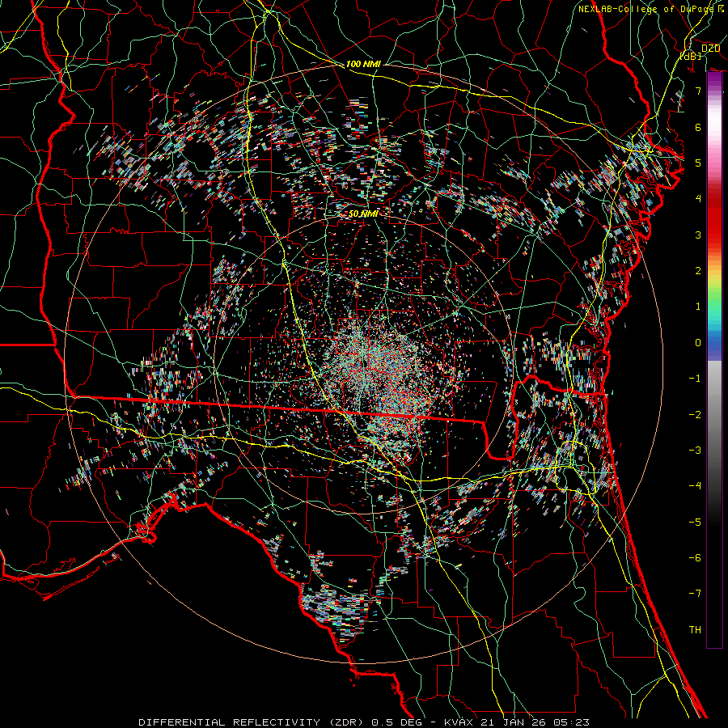Click the DIFFERENTIAL REFLECTIVITY (ZDR) caption text
This screenshot has width=728, height=728.
(x=252, y=722)
